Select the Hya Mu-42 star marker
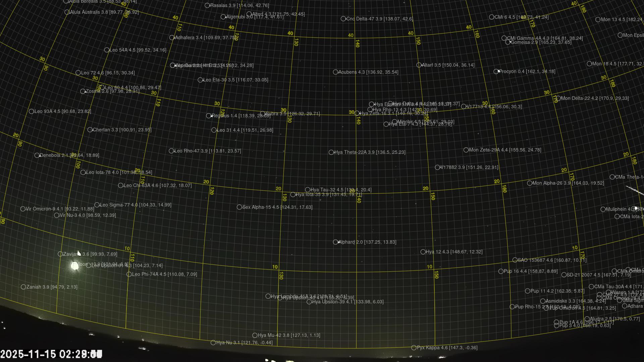644x362 pixels. tap(255, 335)
